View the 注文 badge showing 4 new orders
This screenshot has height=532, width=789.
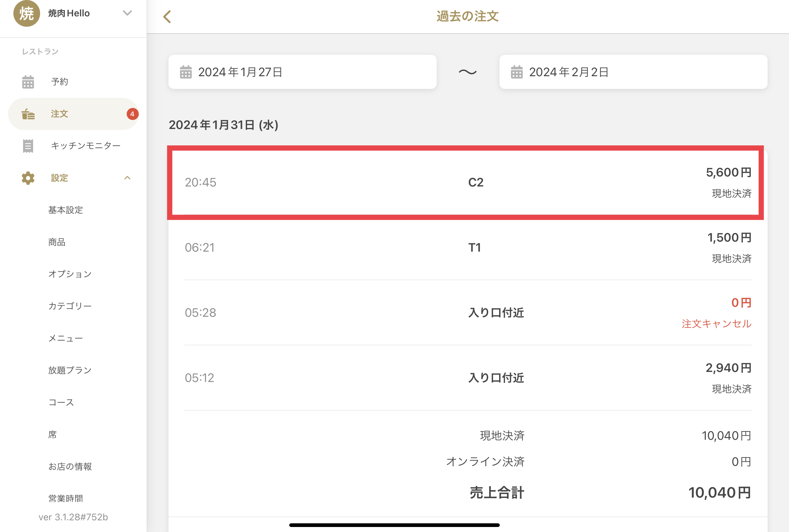pos(132,114)
